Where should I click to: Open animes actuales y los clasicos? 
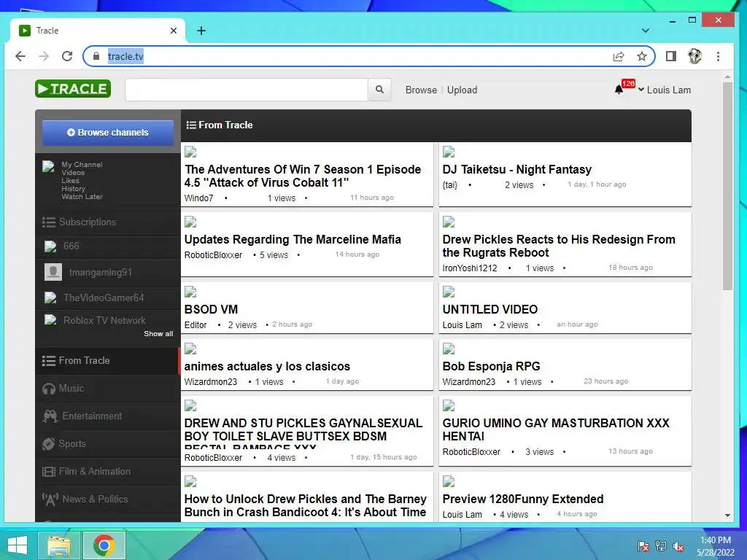click(267, 366)
